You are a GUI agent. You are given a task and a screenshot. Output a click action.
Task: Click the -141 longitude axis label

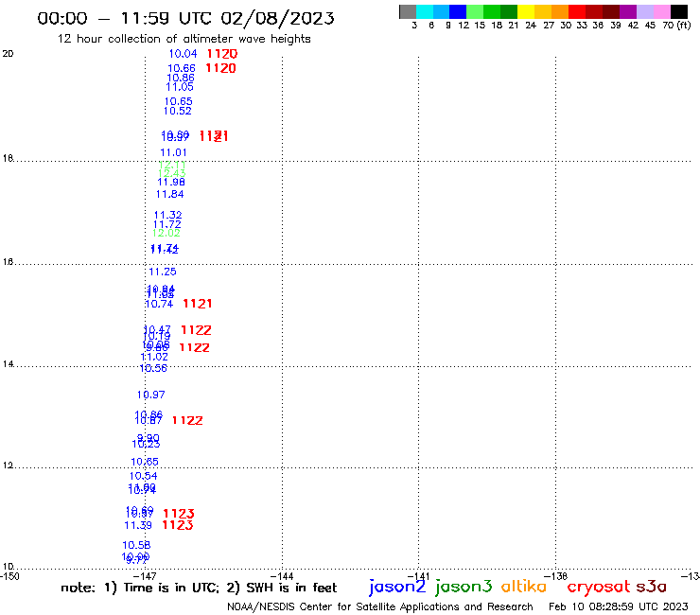[x=419, y=576]
